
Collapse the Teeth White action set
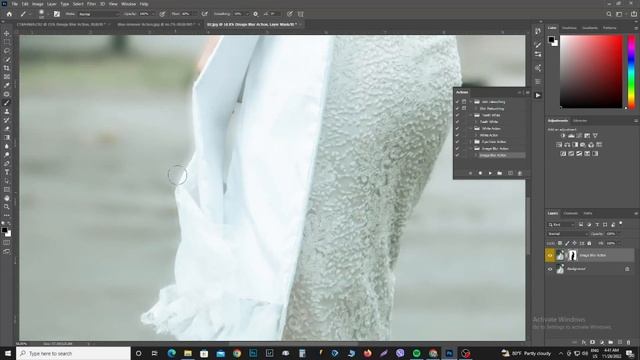click(x=471, y=115)
